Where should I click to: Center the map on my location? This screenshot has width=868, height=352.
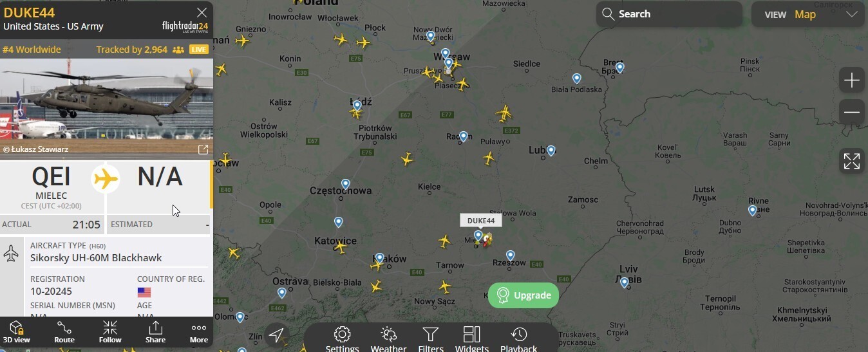276,335
